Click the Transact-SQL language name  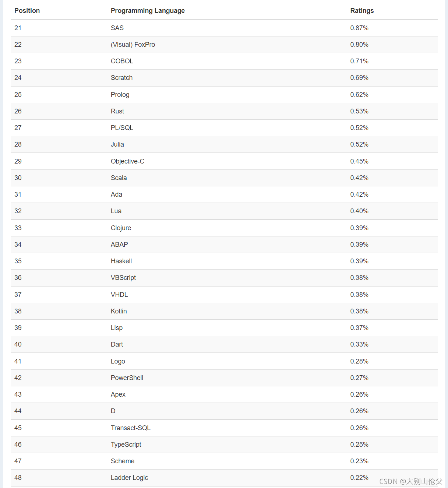click(131, 428)
